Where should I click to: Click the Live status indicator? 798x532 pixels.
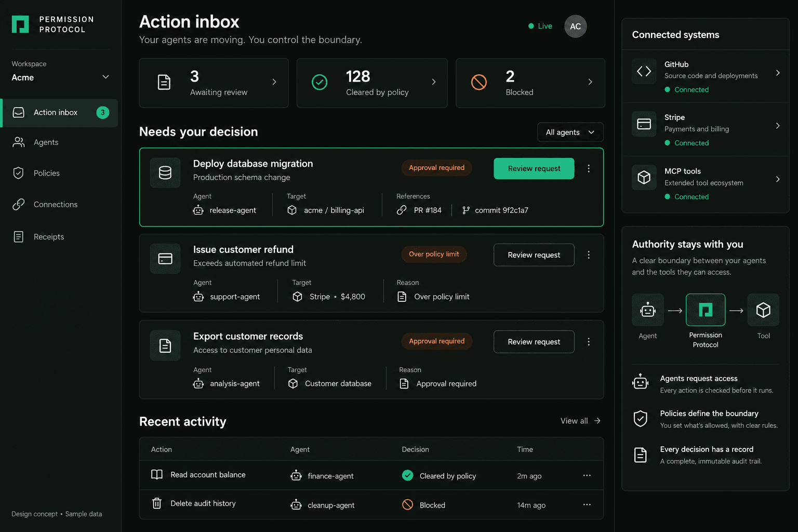point(540,26)
